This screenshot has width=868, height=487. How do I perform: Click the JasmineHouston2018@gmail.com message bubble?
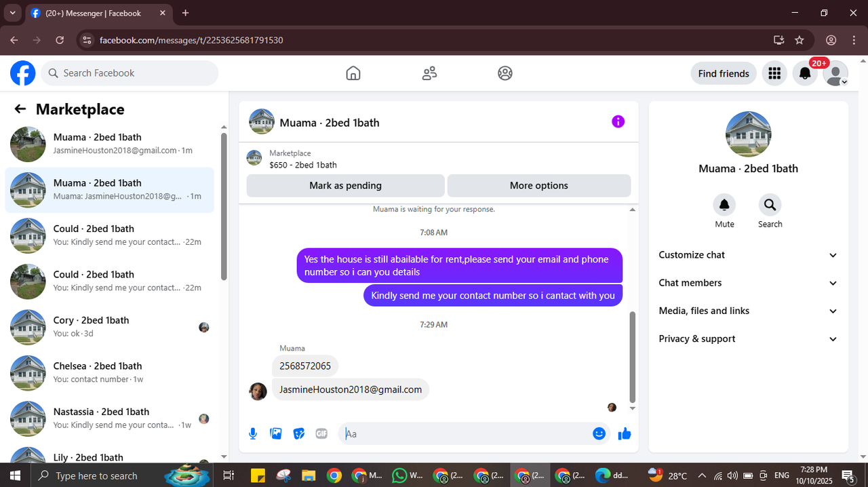351,389
